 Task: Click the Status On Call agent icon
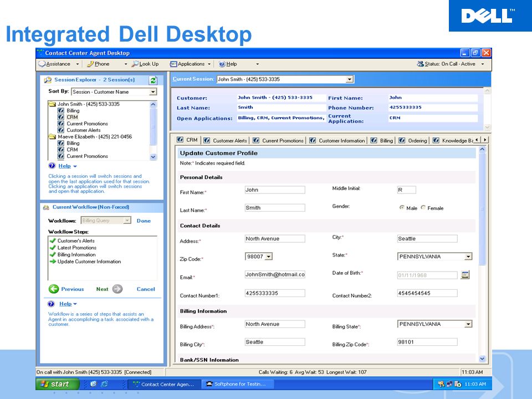coord(421,64)
